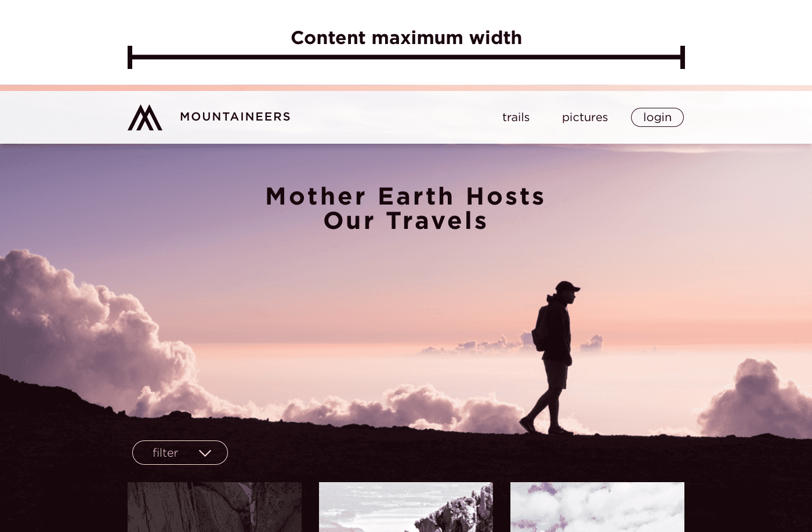Click the login button

(x=657, y=117)
